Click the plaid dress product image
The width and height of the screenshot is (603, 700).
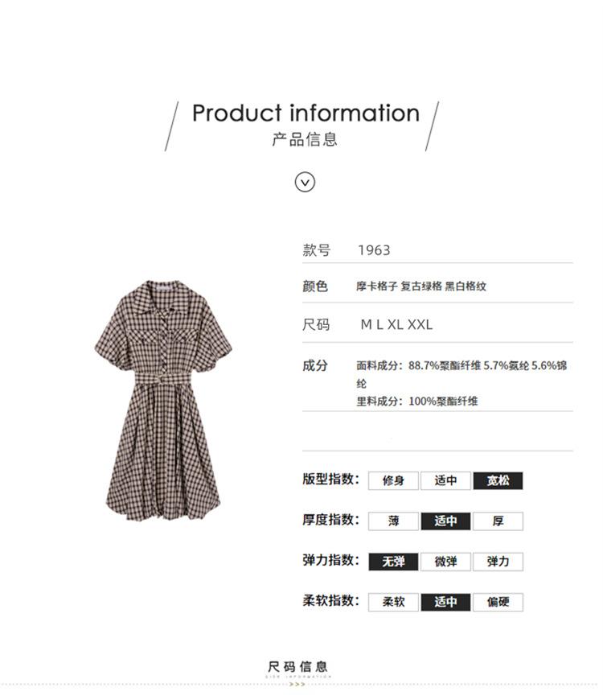pyautogui.click(x=163, y=401)
